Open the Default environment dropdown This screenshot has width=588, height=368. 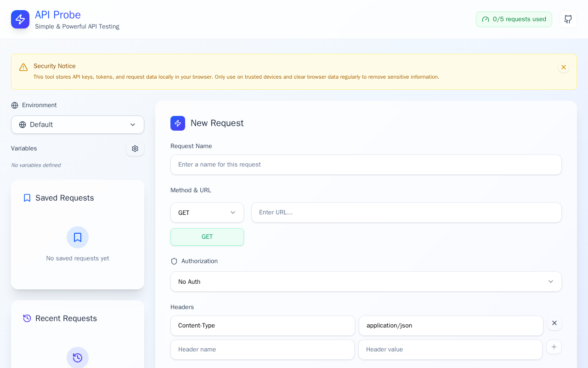pyautogui.click(x=78, y=125)
